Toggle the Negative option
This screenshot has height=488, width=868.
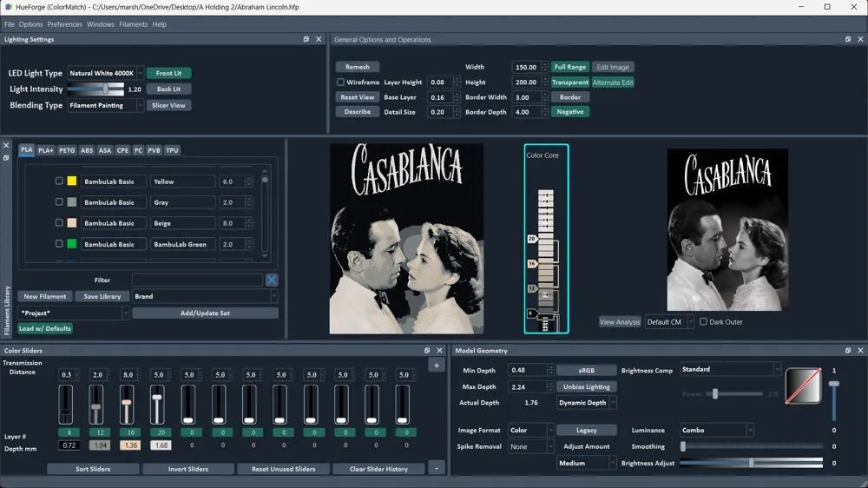click(569, 112)
